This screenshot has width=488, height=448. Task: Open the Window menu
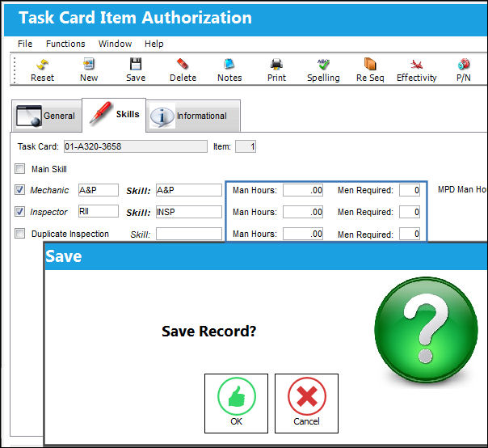(116, 44)
